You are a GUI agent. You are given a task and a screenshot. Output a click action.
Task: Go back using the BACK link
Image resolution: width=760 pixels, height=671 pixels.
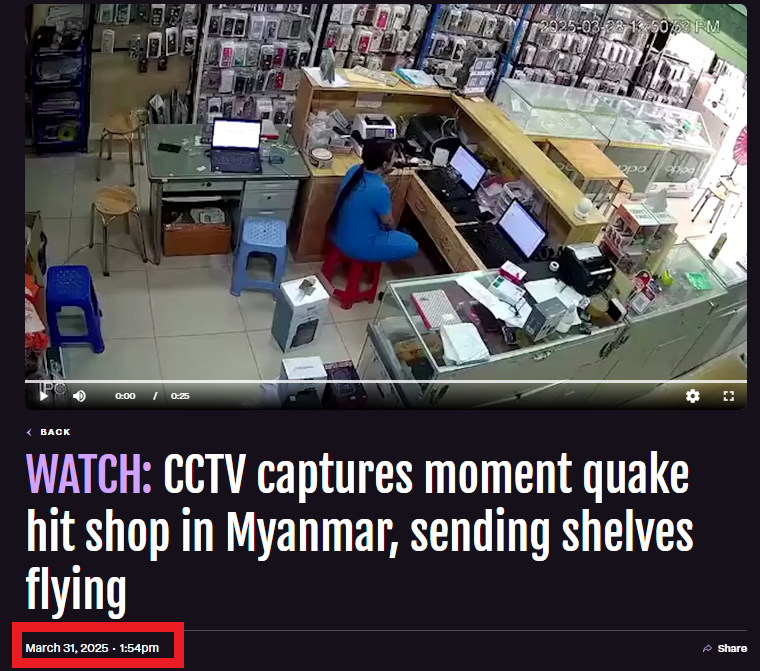pos(48,432)
